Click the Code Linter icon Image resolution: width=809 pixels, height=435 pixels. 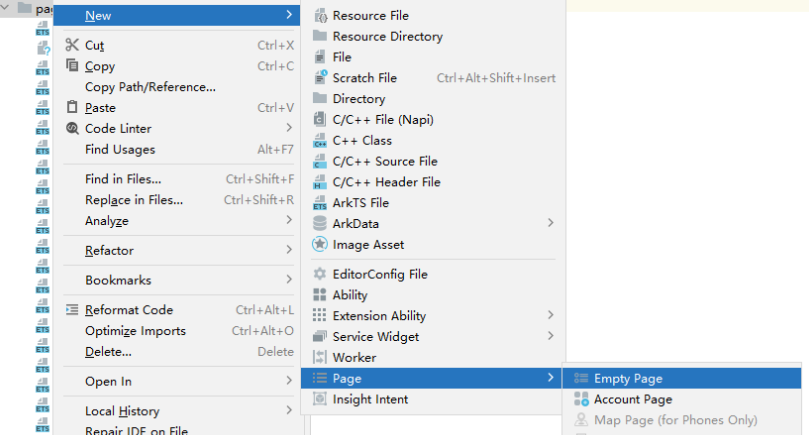pos(72,128)
